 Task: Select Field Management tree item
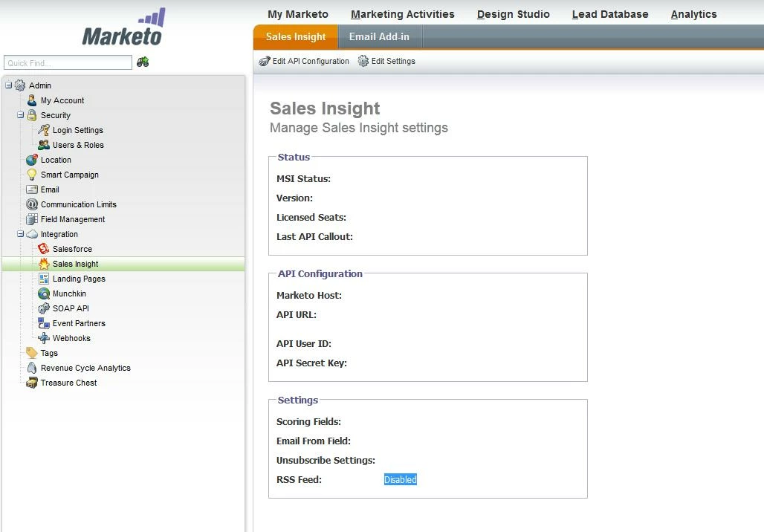pos(73,219)
